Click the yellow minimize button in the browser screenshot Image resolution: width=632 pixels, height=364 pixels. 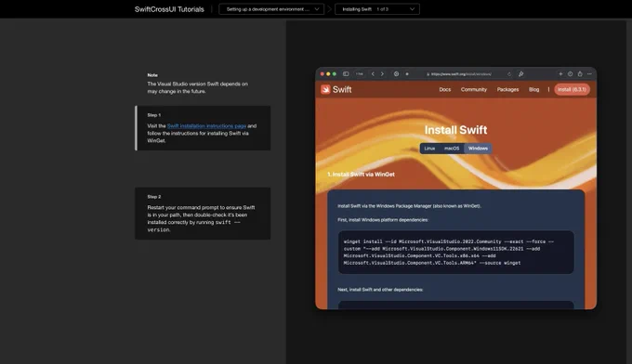[x=328, y=74]
